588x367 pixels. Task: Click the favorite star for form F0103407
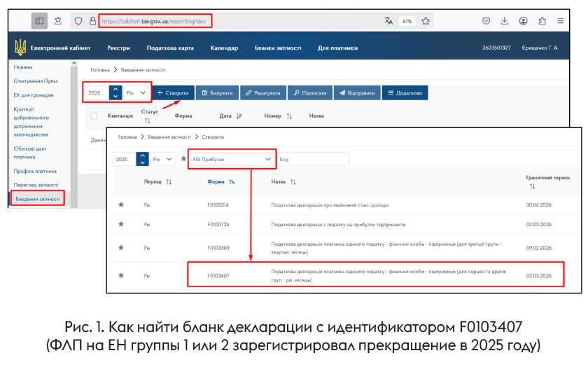pos(121,276)
